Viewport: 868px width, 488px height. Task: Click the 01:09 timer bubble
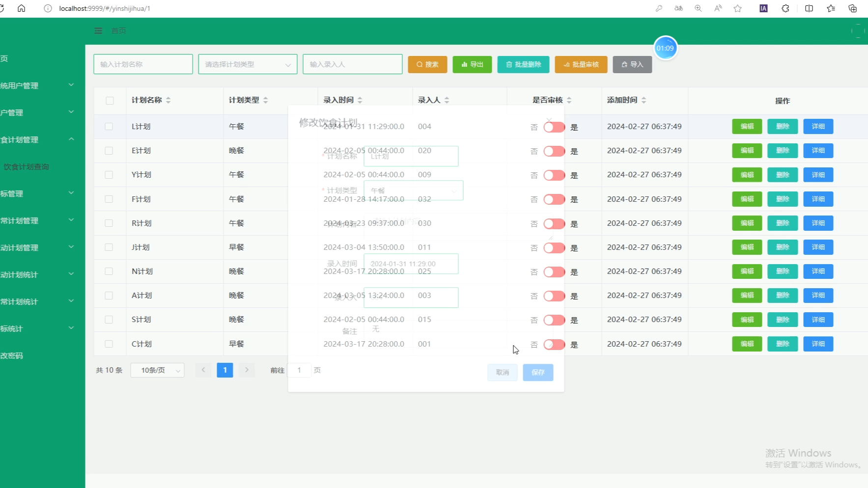(x=665, y=48)
